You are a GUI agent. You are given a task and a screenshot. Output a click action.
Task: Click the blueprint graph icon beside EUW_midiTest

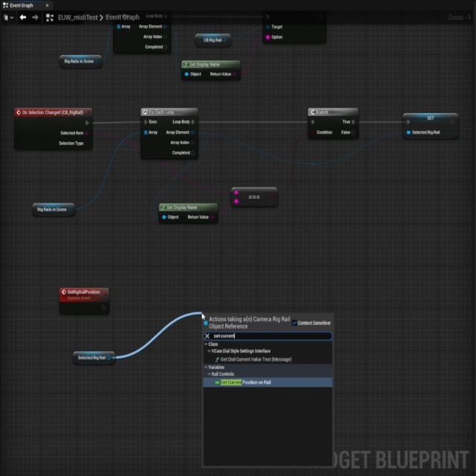(x=50, y=17)
